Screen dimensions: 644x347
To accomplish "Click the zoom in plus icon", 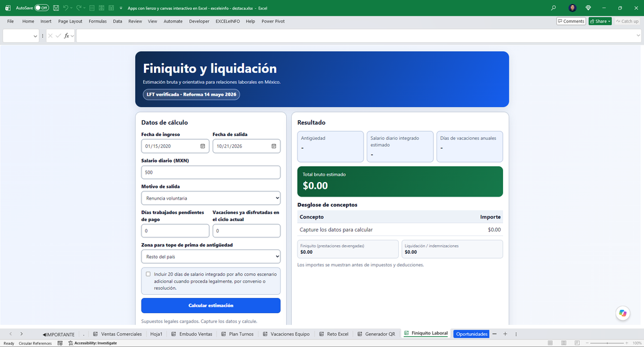I will (x=627, y=343).
